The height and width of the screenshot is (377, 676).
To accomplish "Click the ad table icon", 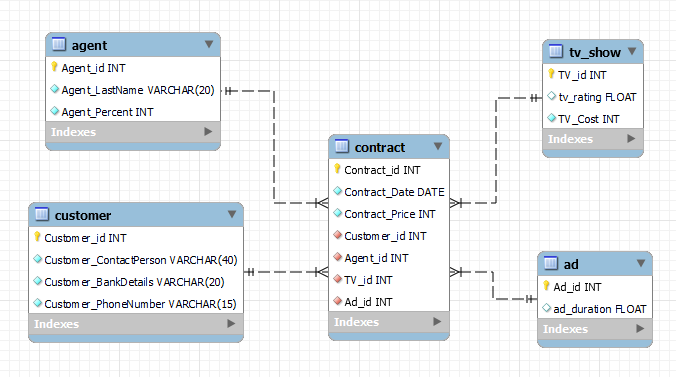I will click(x=551, y=263).
